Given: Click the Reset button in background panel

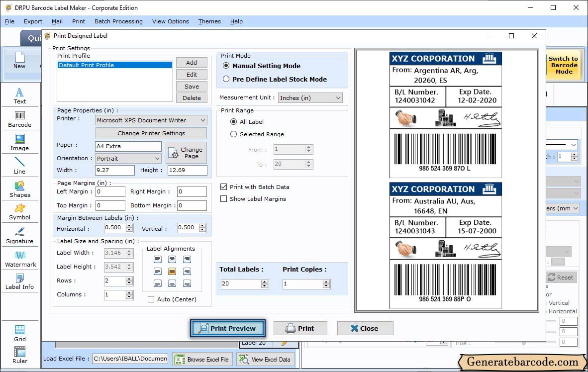Looking at the screenshot, I should [x=561, y=278].
